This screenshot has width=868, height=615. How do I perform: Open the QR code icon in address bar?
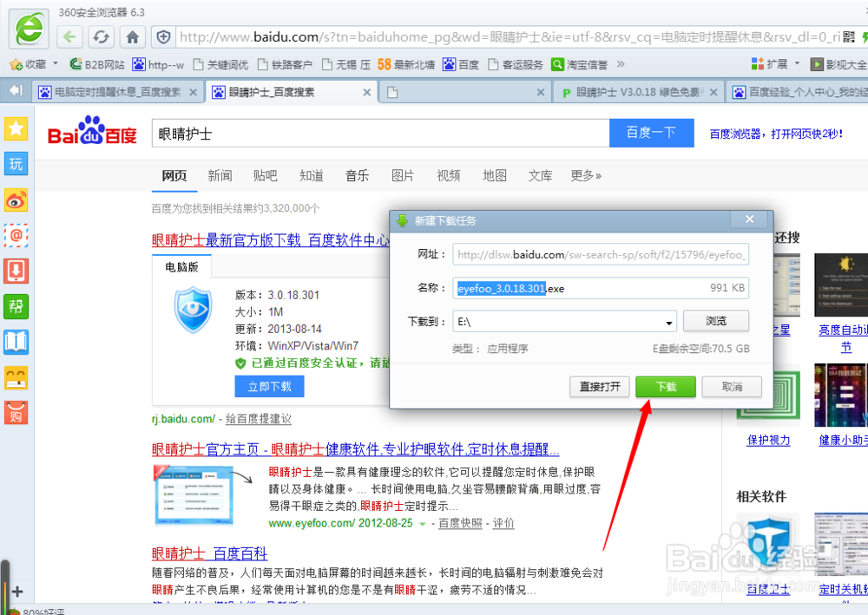[x=849, y=37]
